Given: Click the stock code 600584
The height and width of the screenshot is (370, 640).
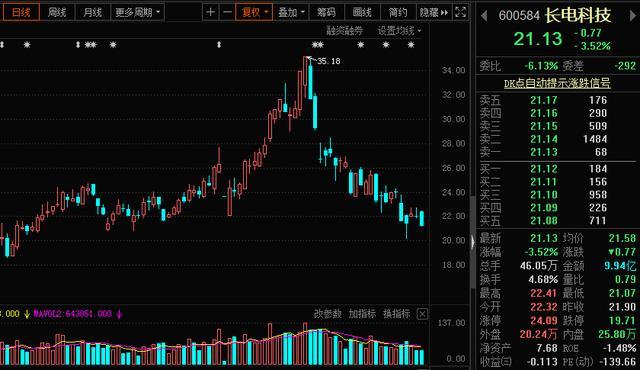Looking at the screenshot, I should (519, 16).
